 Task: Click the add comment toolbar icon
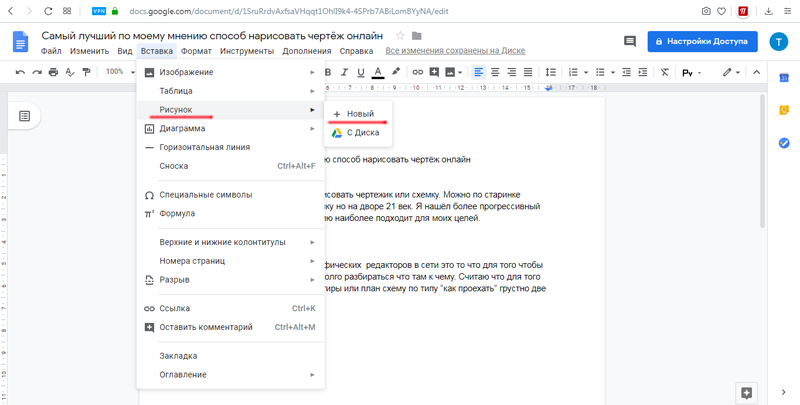[434, 72]
